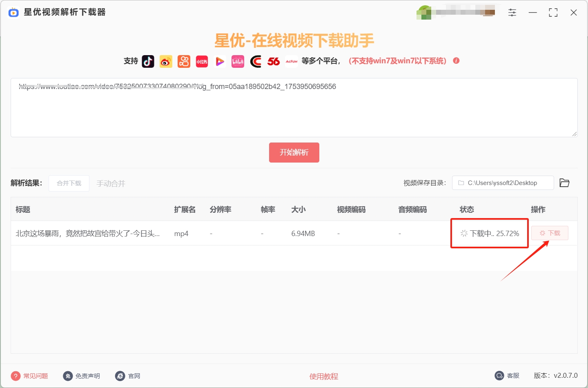Open the settings sliders icon
This screenshot has width=588, height=388.
[x=512, y=13]
